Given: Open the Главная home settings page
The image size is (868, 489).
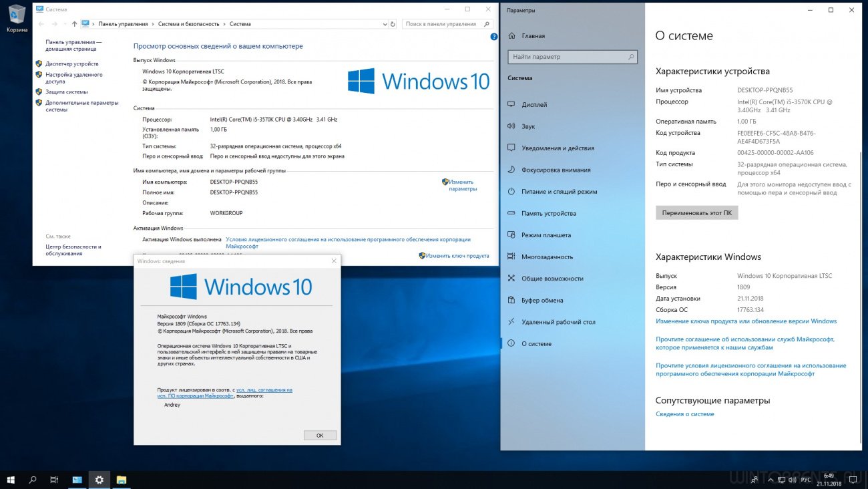Looking at the screenshot, I should click(533, 36).
